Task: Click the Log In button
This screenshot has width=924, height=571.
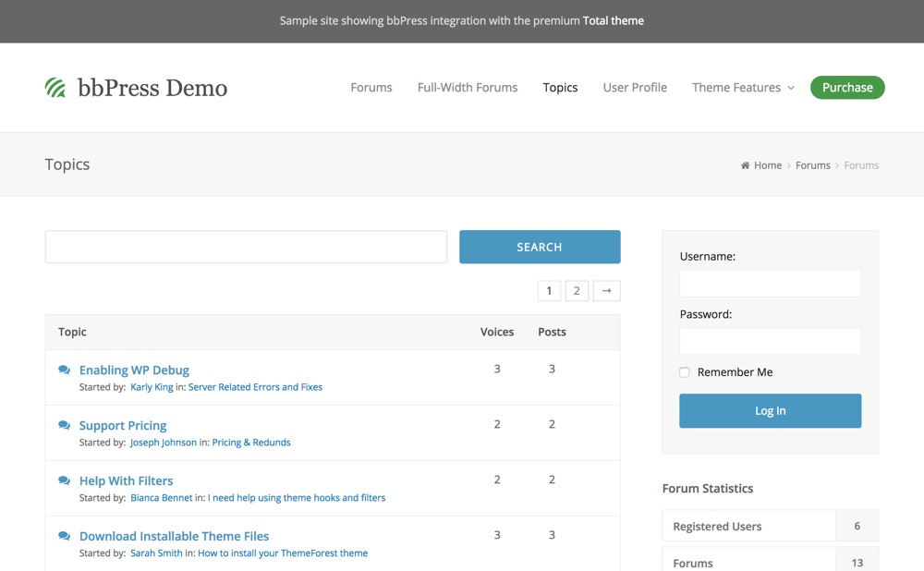Action: pos(771,411)
